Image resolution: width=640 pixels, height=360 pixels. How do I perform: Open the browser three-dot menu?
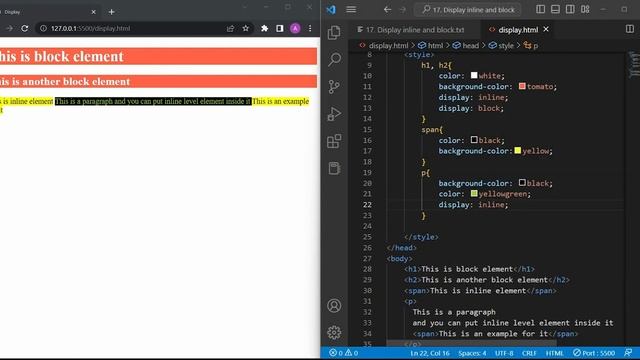point(310,28)
